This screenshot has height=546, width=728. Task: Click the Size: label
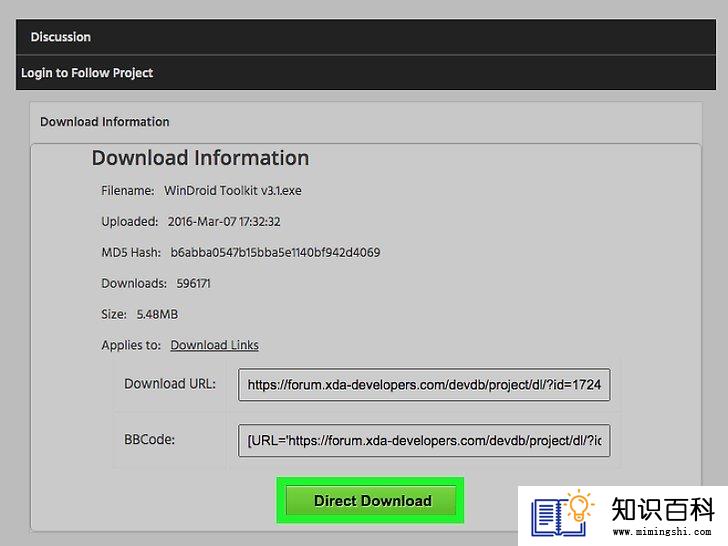point(114,314)
